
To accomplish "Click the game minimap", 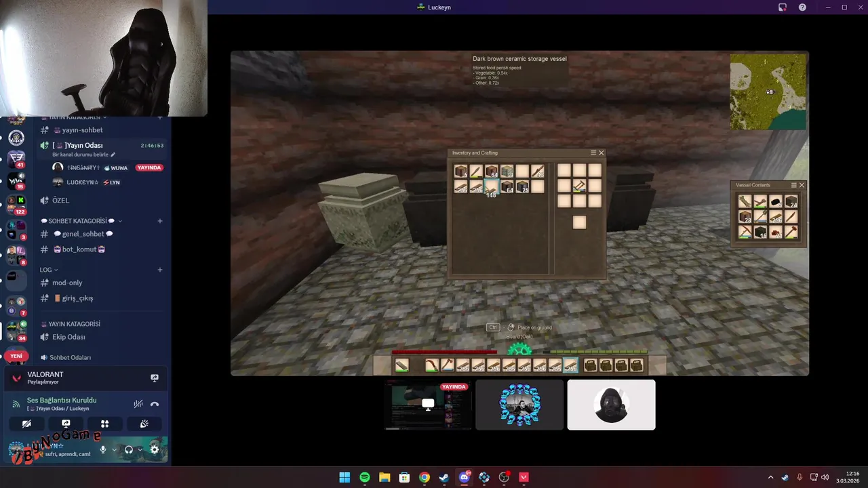I will (768, 91).
